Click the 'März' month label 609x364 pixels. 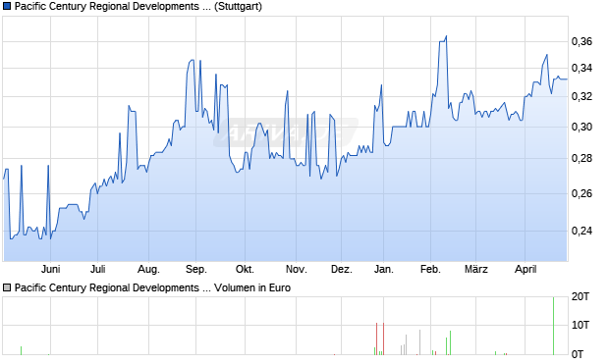coord(476,269)
